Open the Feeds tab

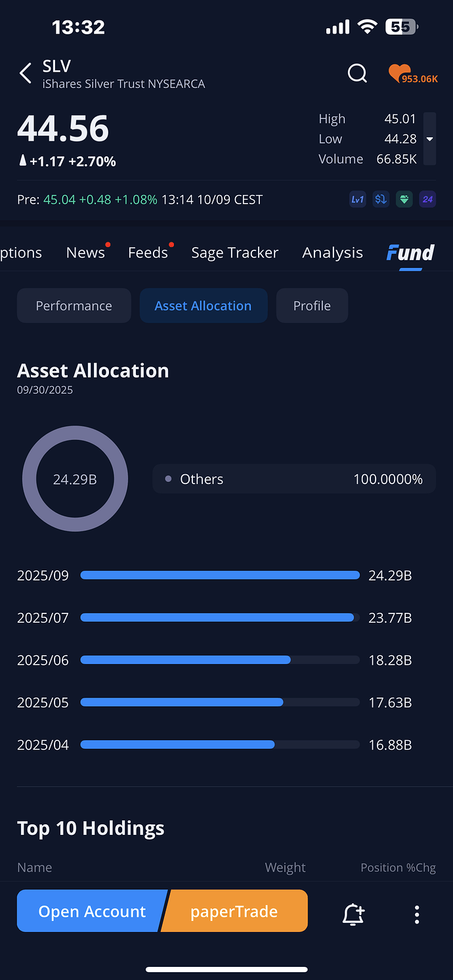coord(148,253)
